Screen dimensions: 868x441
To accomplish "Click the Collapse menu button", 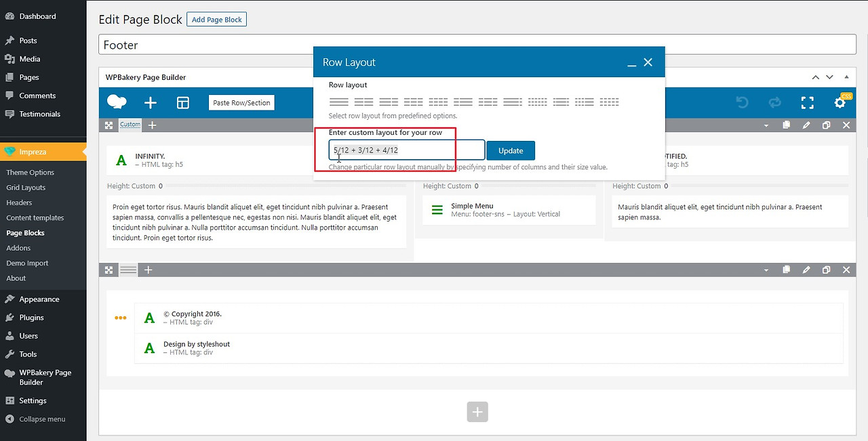I will click(43, 419).
